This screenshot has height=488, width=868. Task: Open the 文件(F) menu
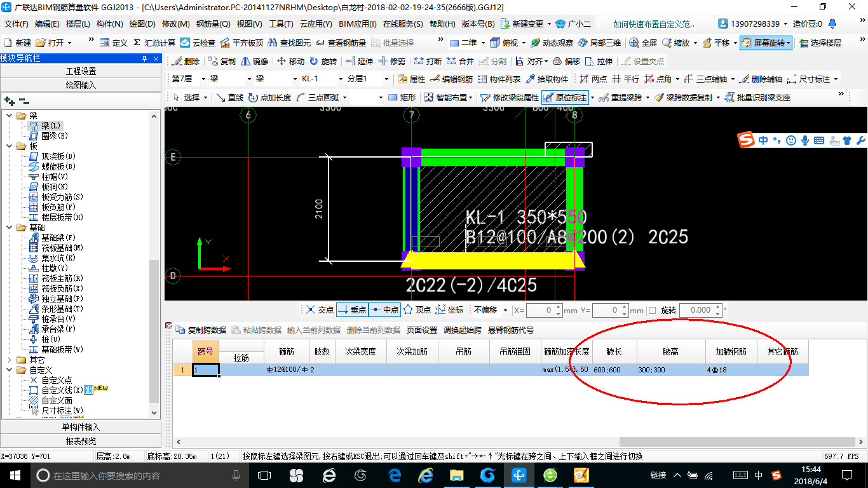[17, 24]
